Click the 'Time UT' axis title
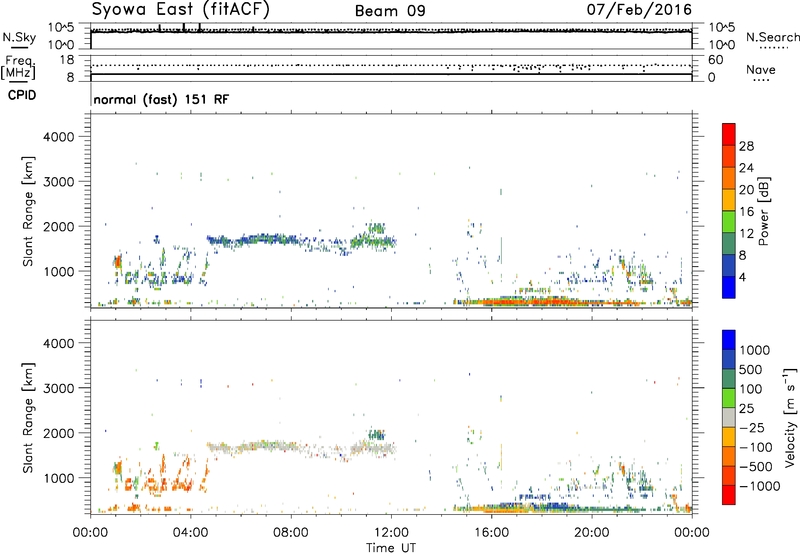Viewport: 800px width, 554px height. pyautogui.click(x=391, y=548)
